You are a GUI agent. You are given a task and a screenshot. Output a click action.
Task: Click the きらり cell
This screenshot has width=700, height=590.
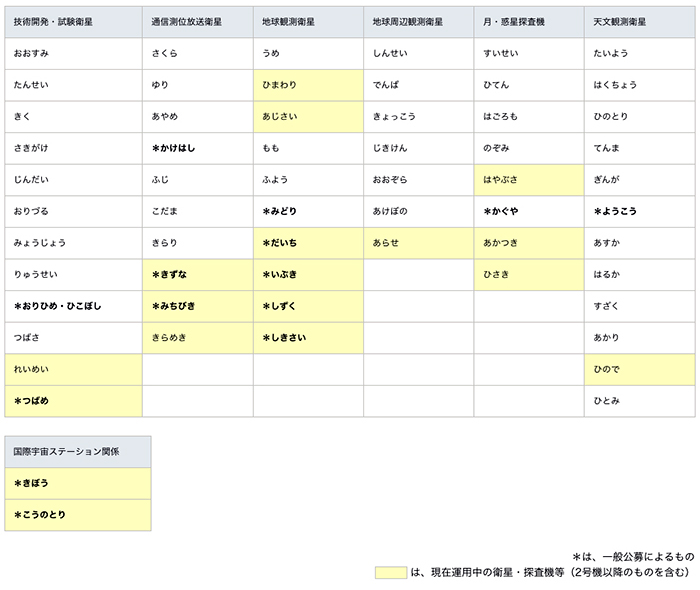click(x=198, y=244)
